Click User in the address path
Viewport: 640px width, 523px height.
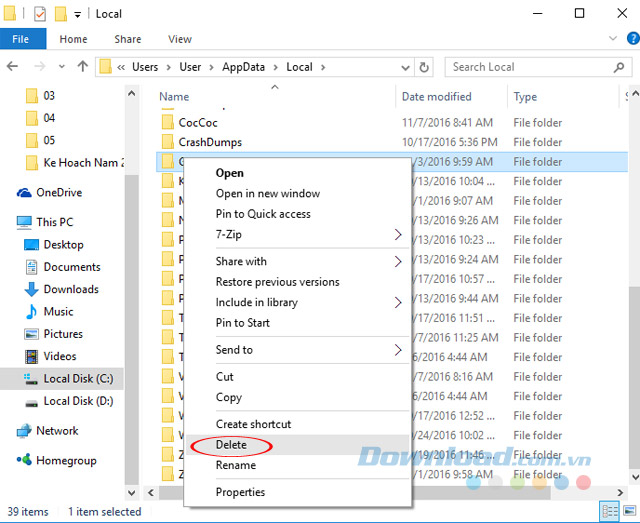[190, 67]
